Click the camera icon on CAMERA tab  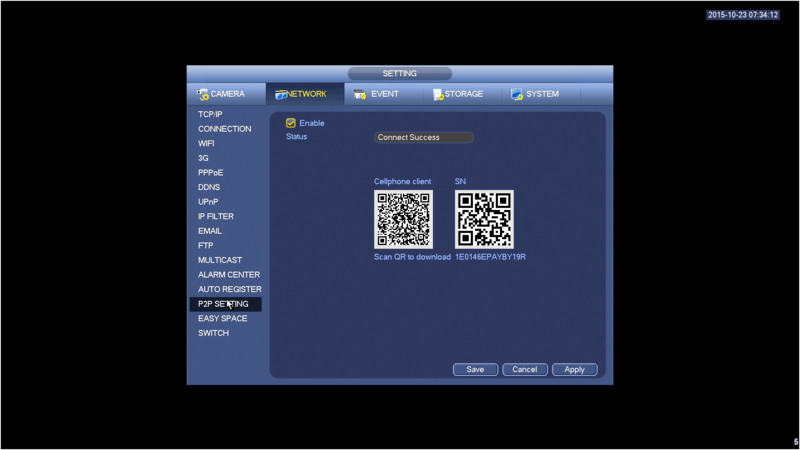203,94
